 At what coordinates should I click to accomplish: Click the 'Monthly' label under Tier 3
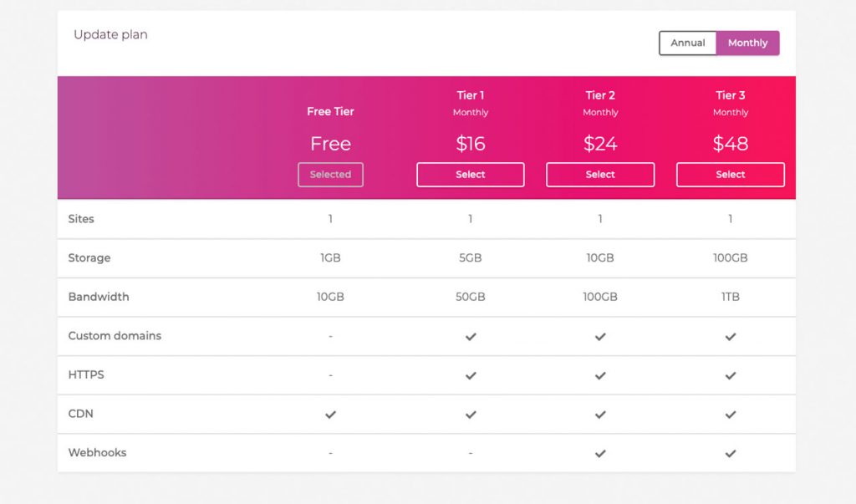[731, 113]
